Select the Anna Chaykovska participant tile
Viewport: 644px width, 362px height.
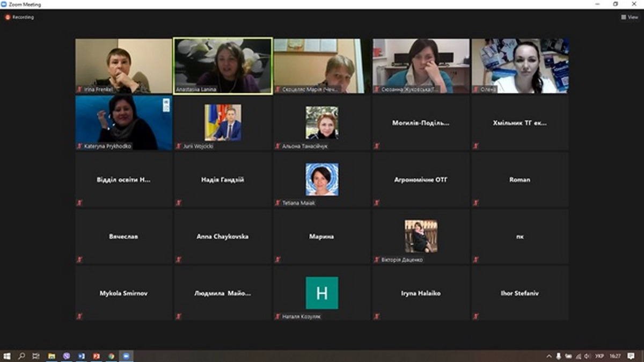click(223, 236)
